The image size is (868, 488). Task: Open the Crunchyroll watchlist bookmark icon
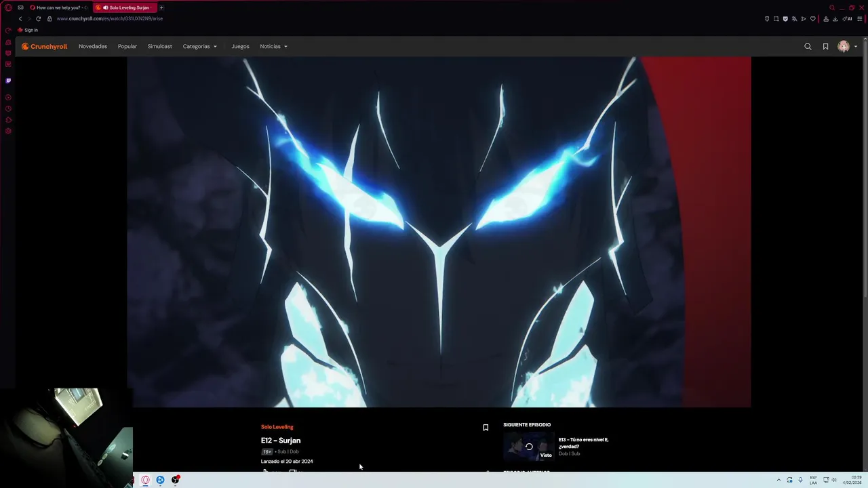(825, 47)
